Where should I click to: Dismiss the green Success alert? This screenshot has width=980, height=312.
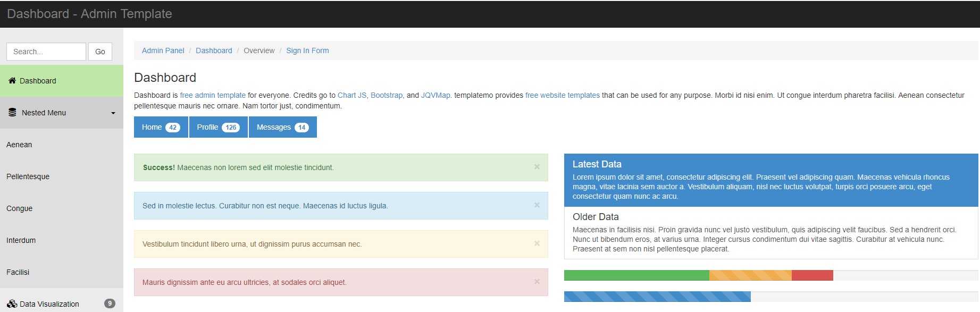pyautogui.click(x=537, y=167)
